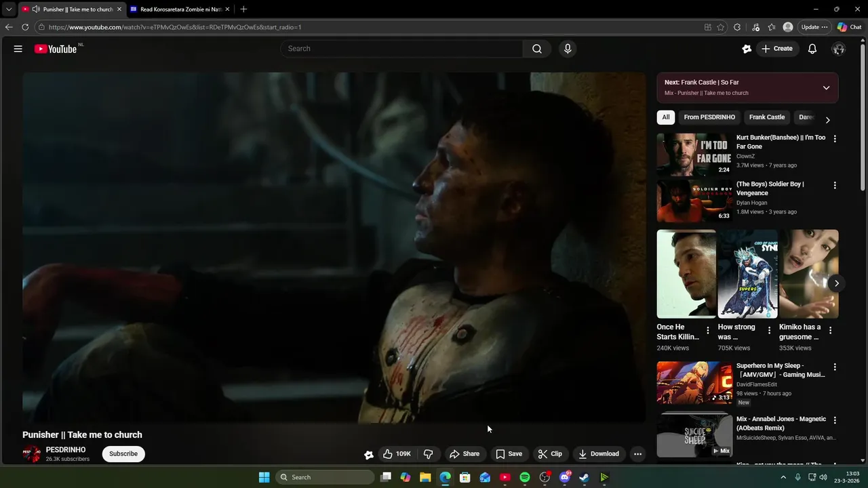Open PESDRINHO channel name link
Image resolution: width=868 pixels, height=488 pixels.
66,450
